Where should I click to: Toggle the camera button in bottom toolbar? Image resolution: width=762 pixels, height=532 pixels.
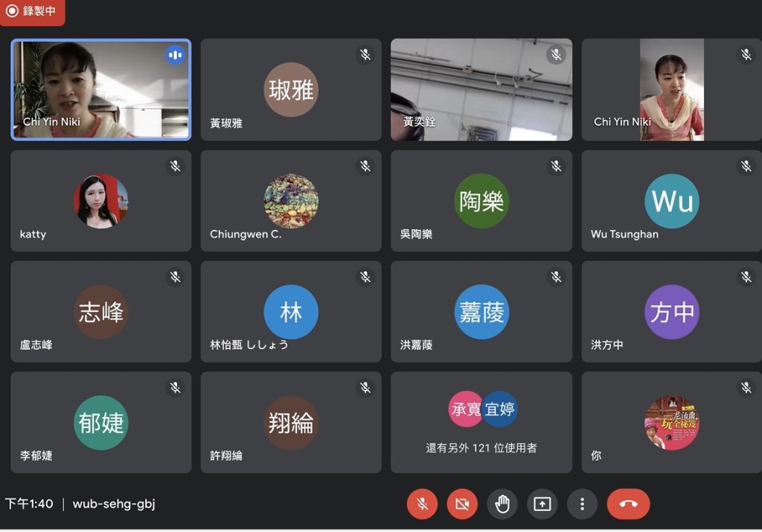tap(462, 504)
